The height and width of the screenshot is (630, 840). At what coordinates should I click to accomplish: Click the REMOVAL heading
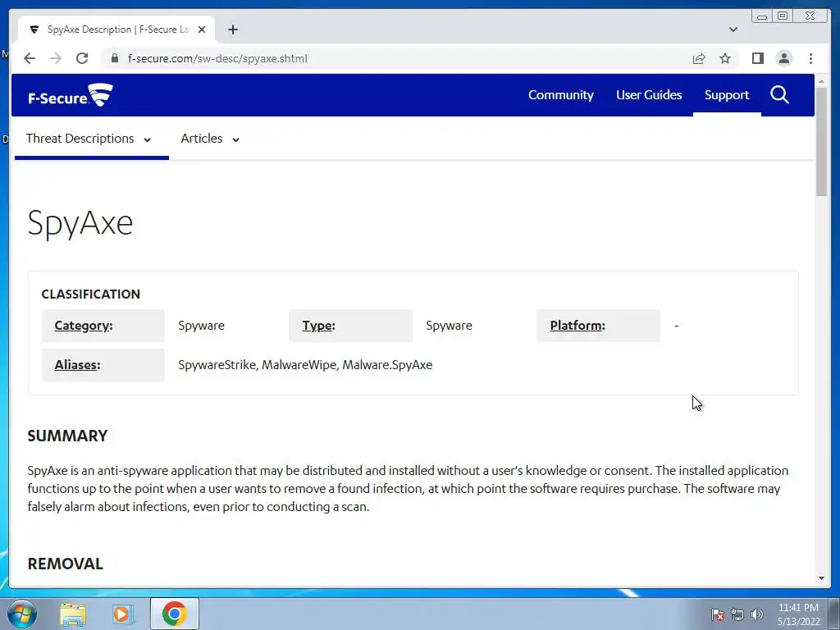[65, 564]
